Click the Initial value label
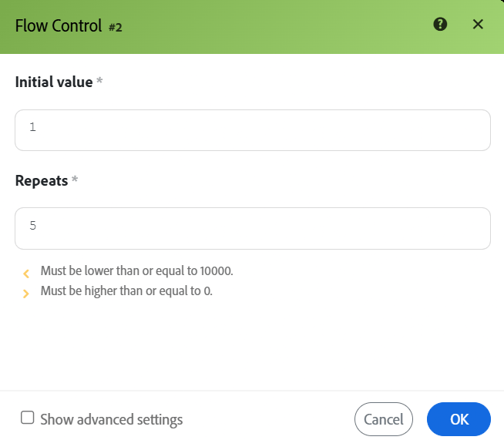The width and height of the screenshot is (504, 440). click(54, 82)
